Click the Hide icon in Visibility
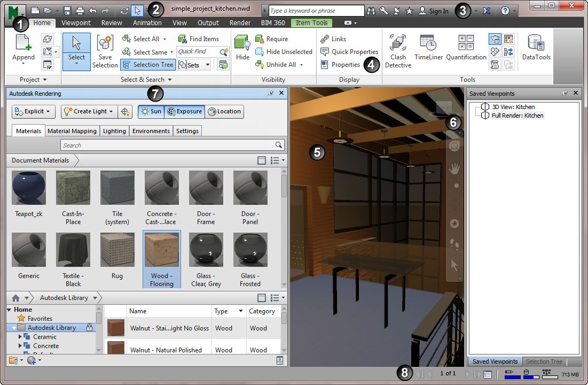Viewport: 588px width, 385px height. (x=242, y=48)
